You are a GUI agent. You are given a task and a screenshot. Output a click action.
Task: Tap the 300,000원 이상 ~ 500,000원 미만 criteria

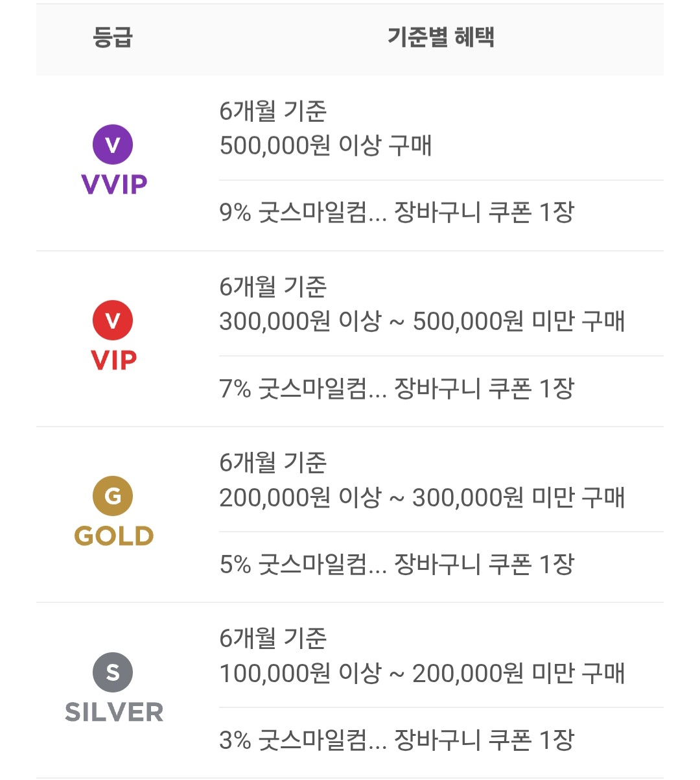click(x=422, y=322)
